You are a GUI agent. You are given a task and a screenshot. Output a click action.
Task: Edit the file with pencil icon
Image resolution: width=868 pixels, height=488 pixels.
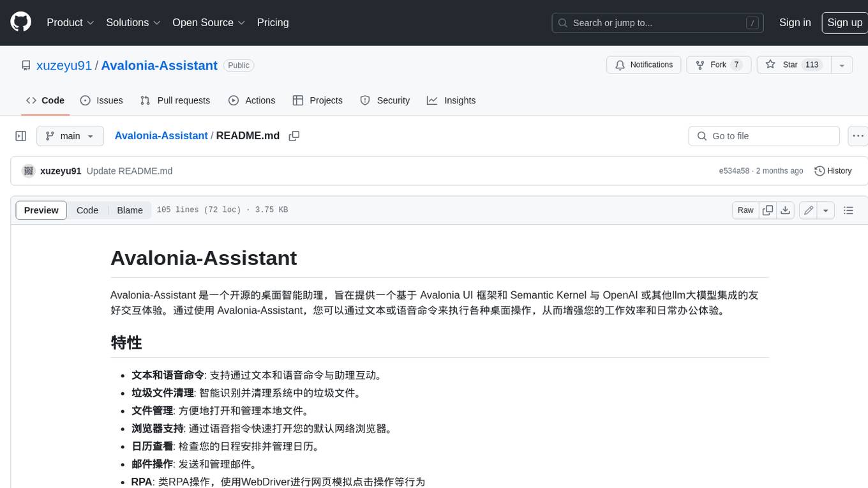(808, 210)
